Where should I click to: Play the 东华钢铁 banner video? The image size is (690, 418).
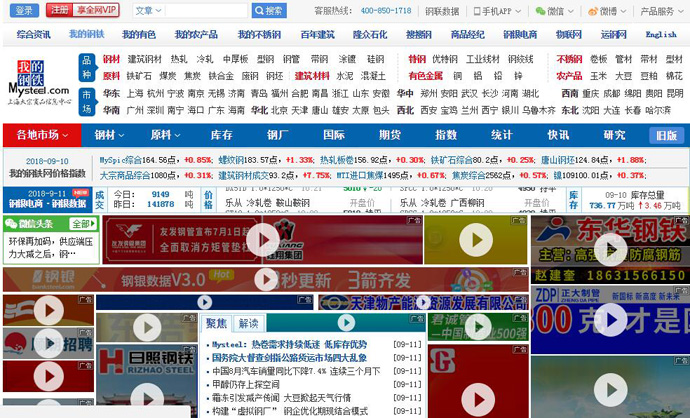pos(610,246)
